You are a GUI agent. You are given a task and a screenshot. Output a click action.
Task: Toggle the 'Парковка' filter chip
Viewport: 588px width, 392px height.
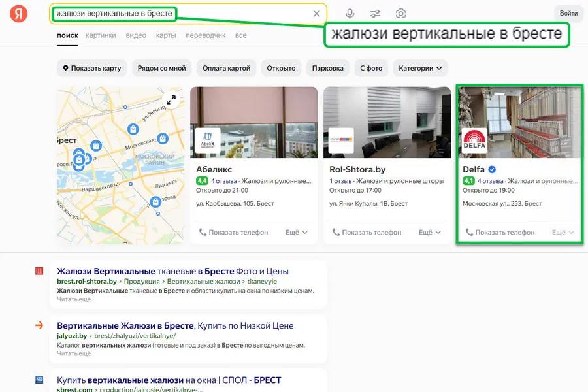click(327, 68)
